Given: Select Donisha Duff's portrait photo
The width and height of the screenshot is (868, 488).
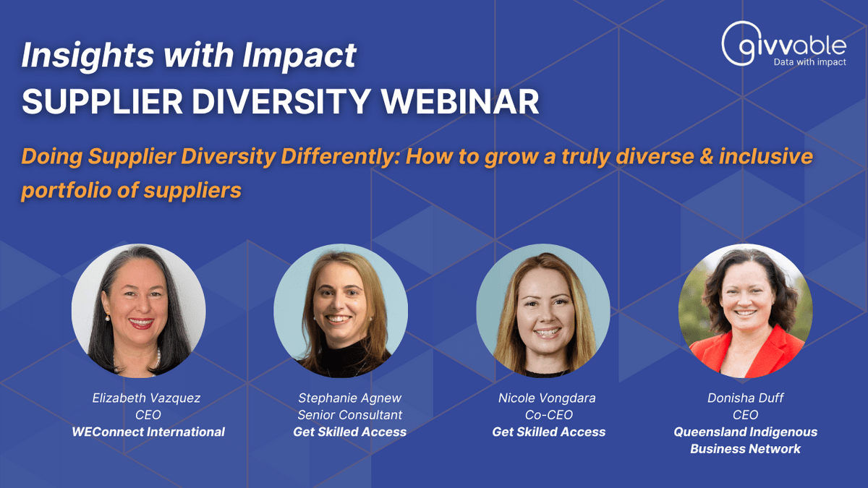Looking at the screenshot, I should tap(746, 310).
